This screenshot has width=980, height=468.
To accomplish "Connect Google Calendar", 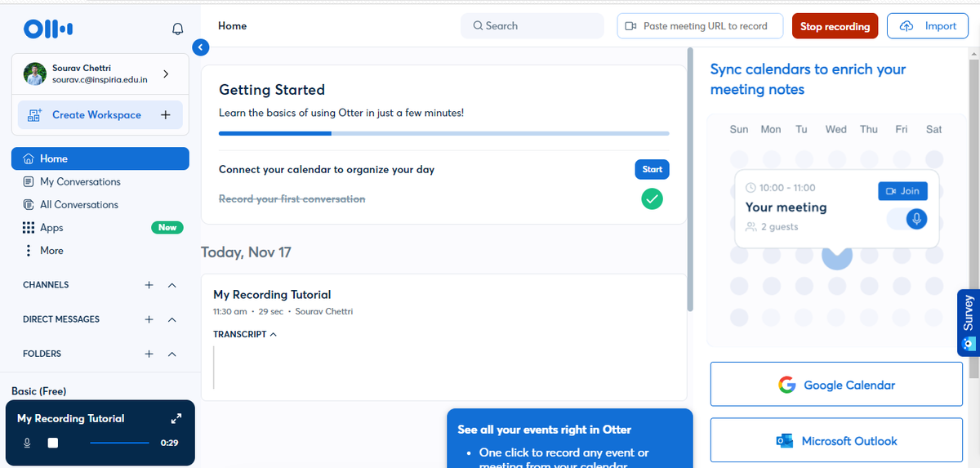I will tap(836, 385).
